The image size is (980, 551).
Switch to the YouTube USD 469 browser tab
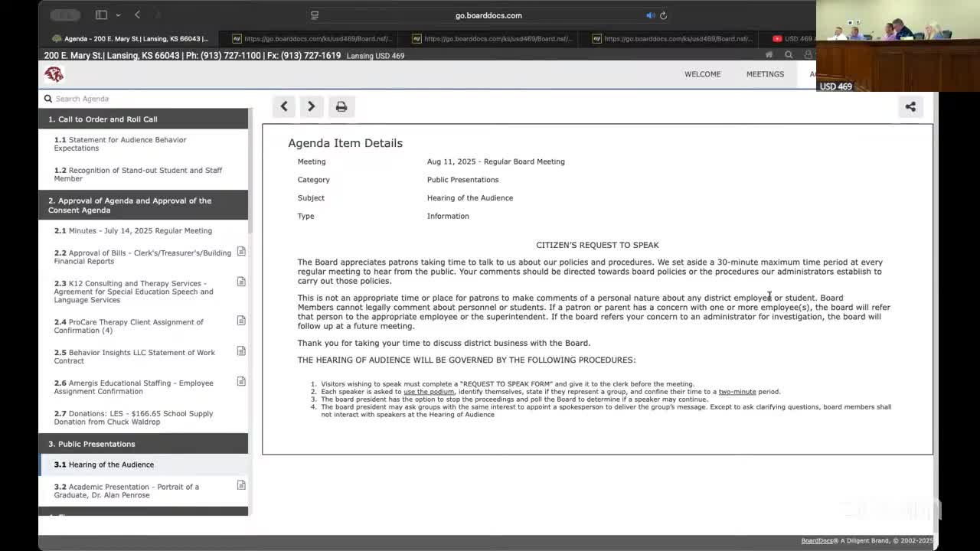pyautogui.click(x=793, y=38)
